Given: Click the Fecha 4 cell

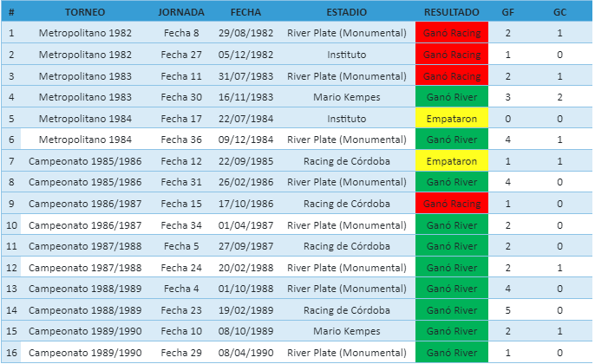Looking at the screenshot, I should [181, 289].
